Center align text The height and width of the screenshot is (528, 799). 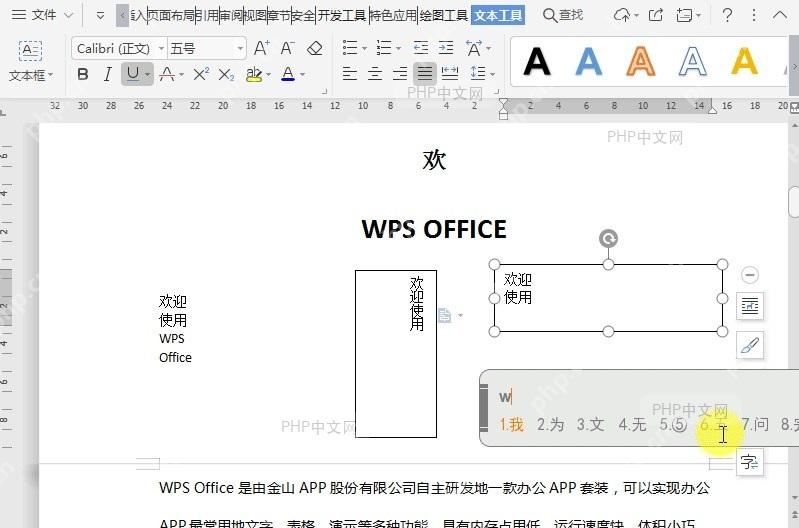[x=375, y=74]
